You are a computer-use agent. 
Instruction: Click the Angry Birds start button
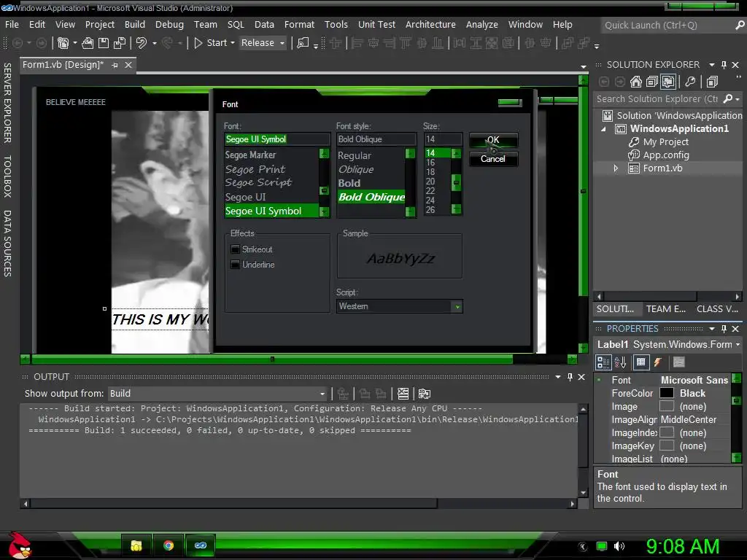pyautogui.click(x=19, y=545)
